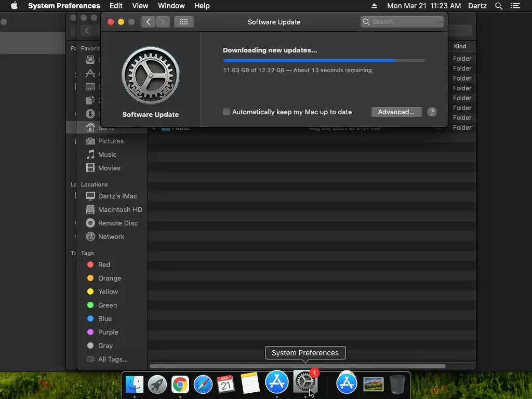Open Google Chrome from the Dock
Screen dimensions: 532x399
[x=180, y=384]
